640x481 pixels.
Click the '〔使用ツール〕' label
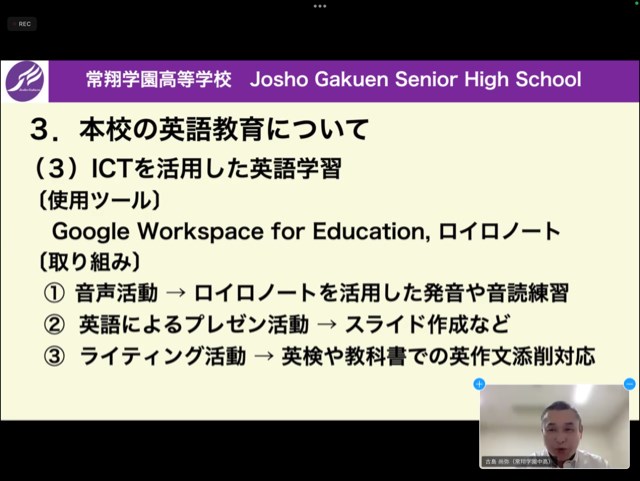[99, 201]
